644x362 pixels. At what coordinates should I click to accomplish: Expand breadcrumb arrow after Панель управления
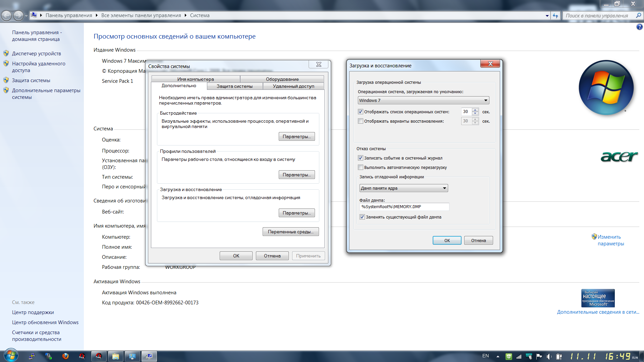(x=97, y=15)
